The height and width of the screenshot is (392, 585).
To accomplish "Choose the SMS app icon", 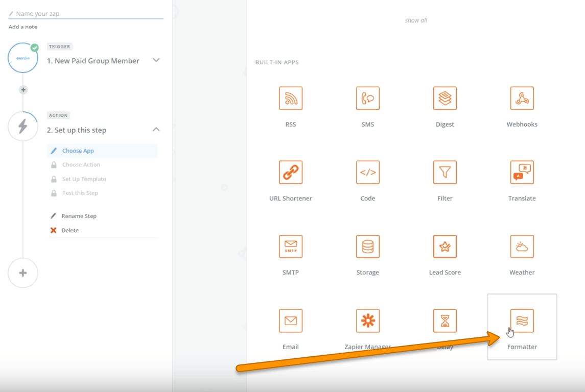I will tap(368, 98).
